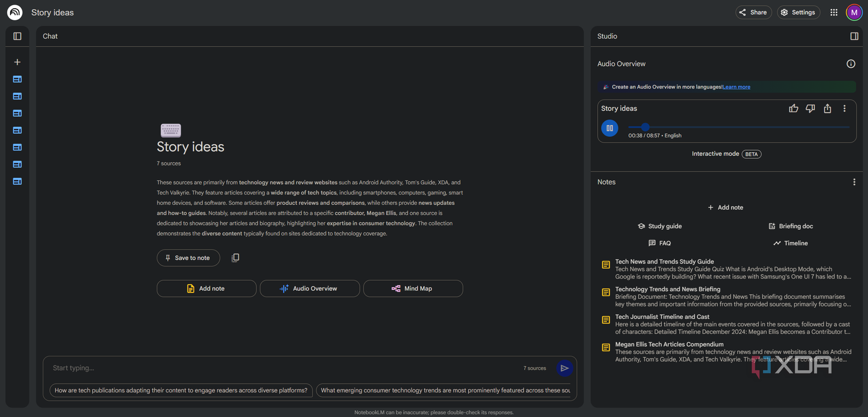Open the sixth source icon in sidebar

[x=17, y=164]
